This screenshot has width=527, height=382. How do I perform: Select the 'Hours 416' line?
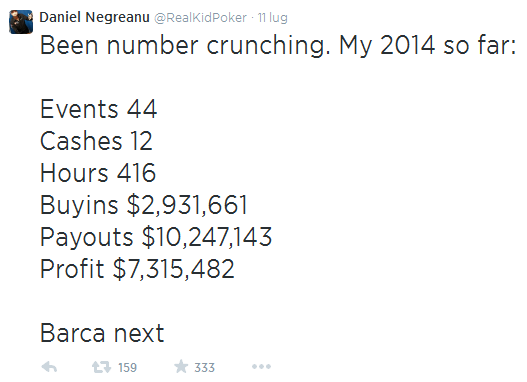tap(98, 173)
